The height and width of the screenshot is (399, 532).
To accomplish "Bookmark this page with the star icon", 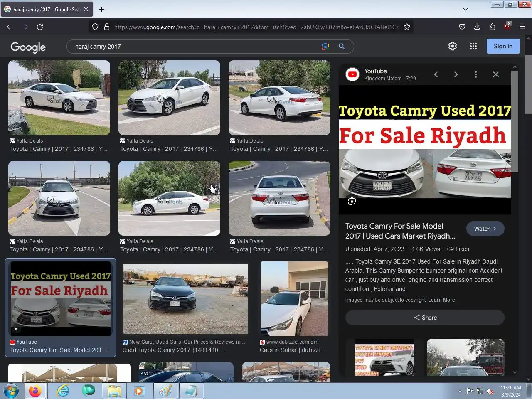I will point(407,27).
